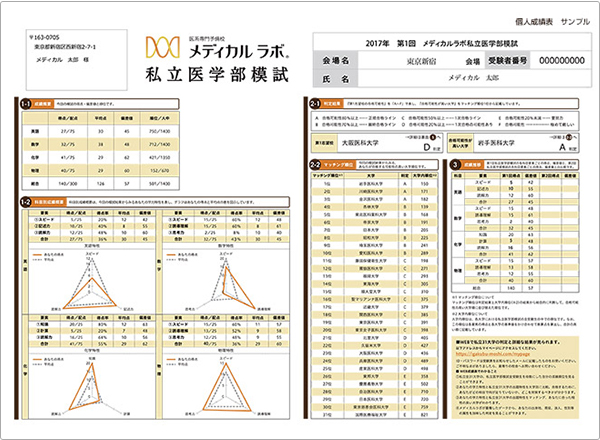Image resolution: width=600 pixels, height=440 pixels.
Task: Click the 2-1 section number badge
Action: [314, 101]
